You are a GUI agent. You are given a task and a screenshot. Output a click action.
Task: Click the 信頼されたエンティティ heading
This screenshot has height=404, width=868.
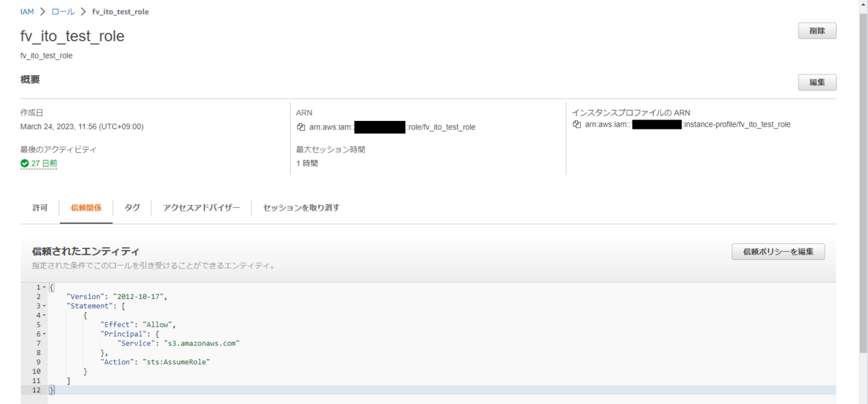coord(85,251)
